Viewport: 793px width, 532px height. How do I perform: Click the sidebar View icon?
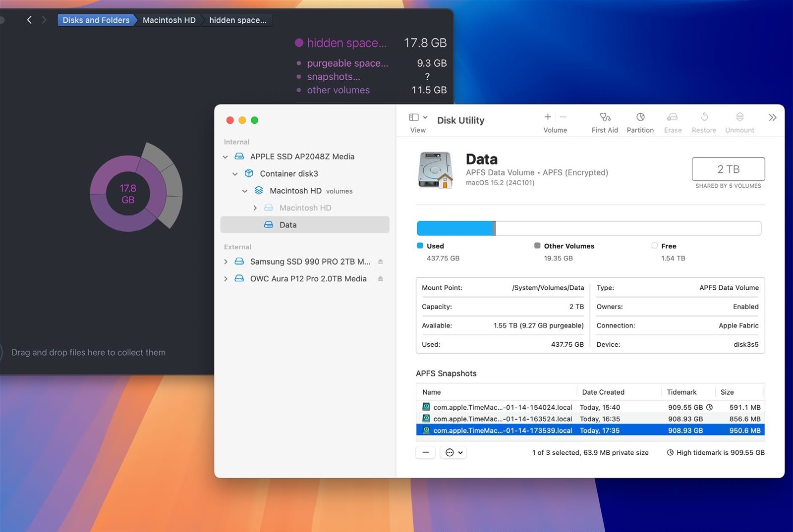click(414, 117)
